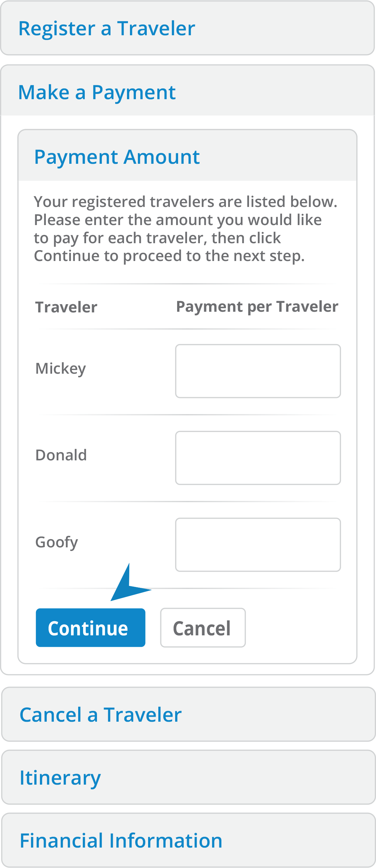The image size is (376, 868).
Task: Click the Make a Payment title link
Action: (x=97, y=92)
